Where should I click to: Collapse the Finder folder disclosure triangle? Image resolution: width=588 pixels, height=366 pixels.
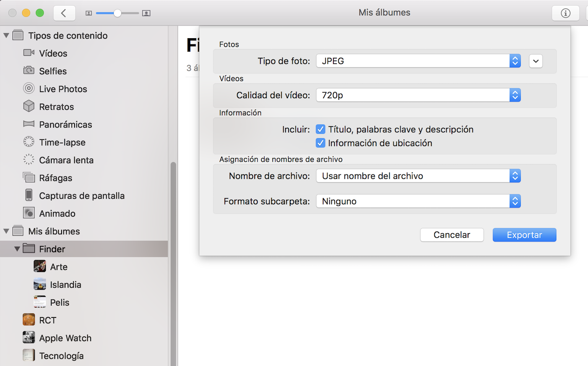(17, 249)
